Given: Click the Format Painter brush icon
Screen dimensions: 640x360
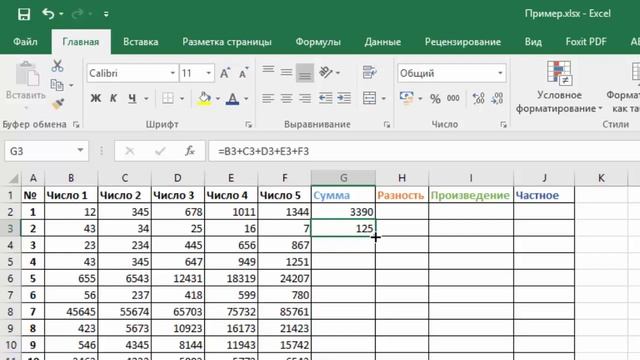Looking at the screenshot, I should (58, 104).
